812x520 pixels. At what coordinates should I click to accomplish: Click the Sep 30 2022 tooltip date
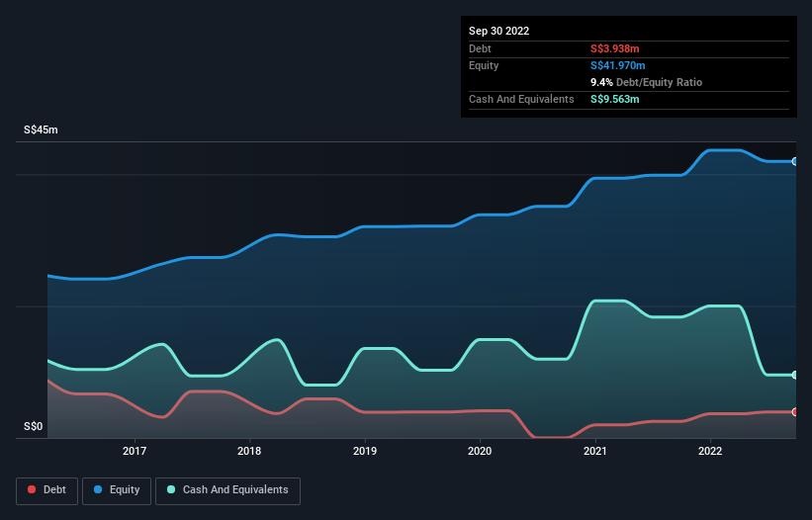click(498, 31)
